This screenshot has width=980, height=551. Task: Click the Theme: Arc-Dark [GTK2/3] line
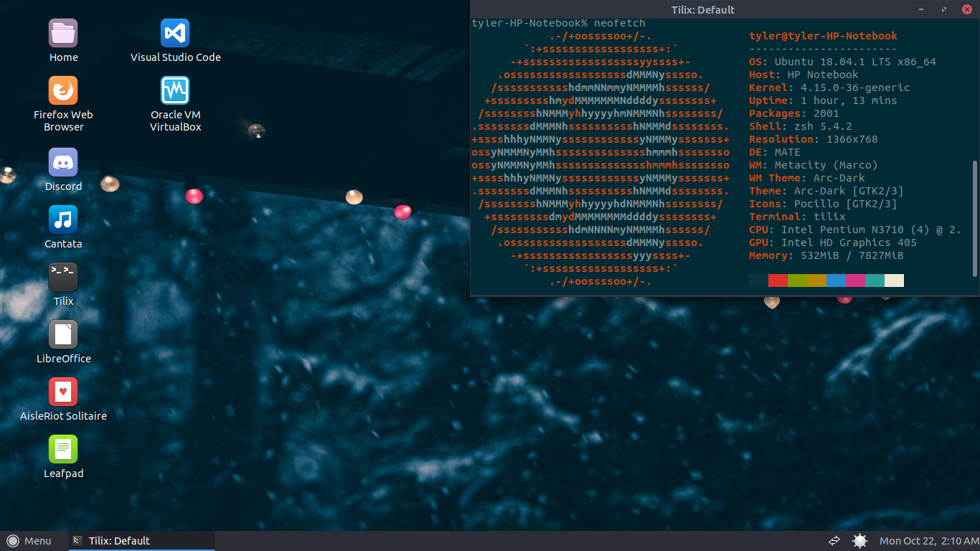[826, 191]
